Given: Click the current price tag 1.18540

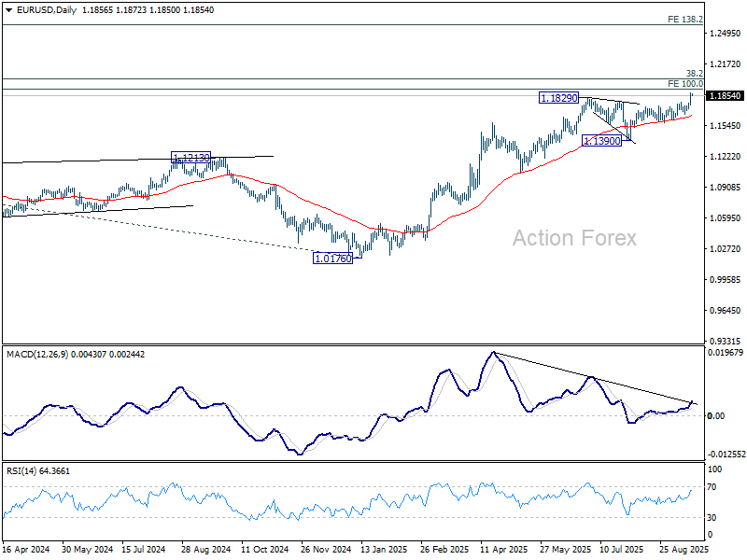Looking at the screenshot, I should pyautogui.click(x=725, y=96).
